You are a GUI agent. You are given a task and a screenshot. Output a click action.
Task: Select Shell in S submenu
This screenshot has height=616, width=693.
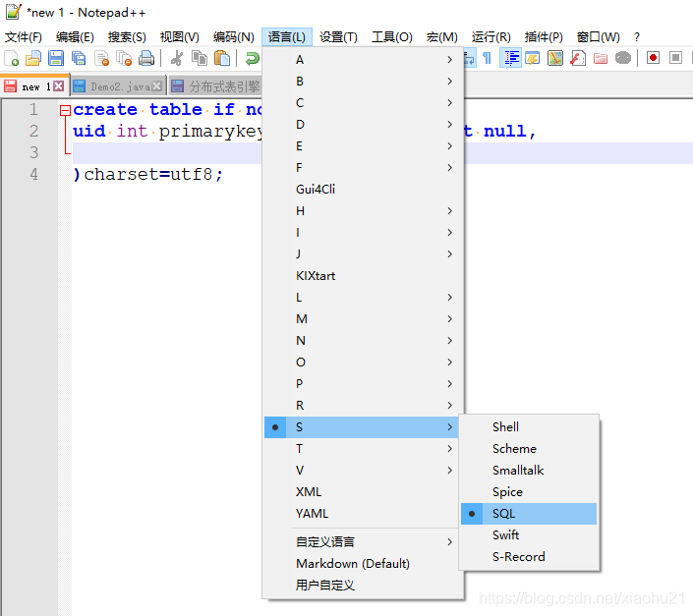click(x=529, y=427)
